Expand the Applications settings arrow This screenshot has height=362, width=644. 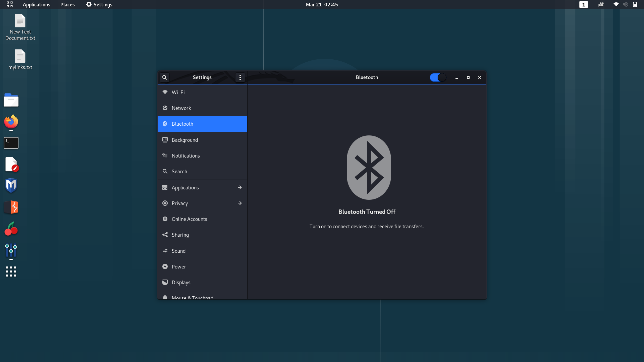239,187
